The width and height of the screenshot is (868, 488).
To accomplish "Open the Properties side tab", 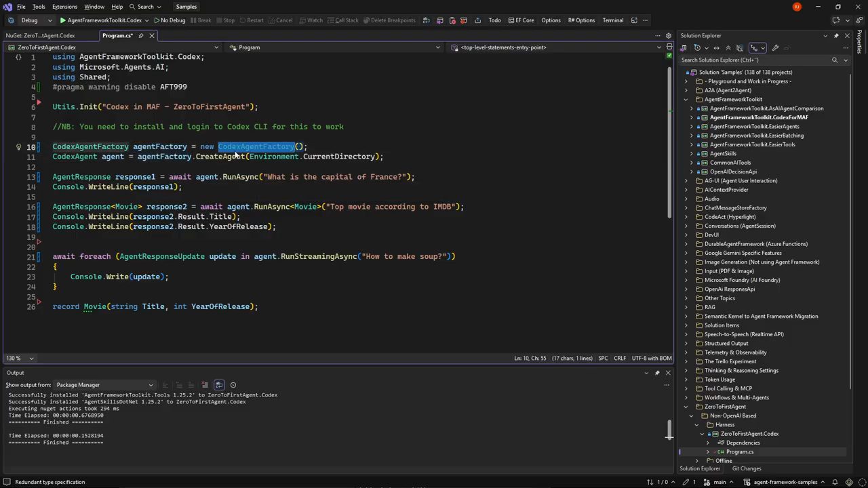I will (x=859, y=43).
